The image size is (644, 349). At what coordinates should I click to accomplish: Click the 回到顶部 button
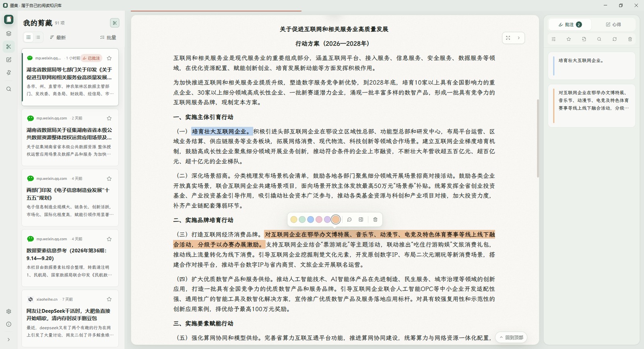pos(511,337)
